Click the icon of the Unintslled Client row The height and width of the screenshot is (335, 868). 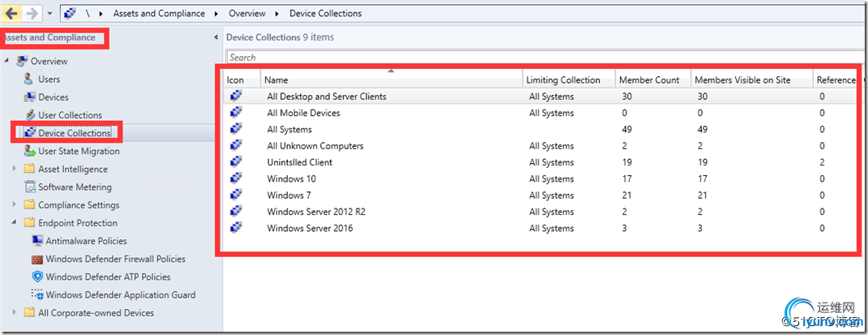[237, 161]
